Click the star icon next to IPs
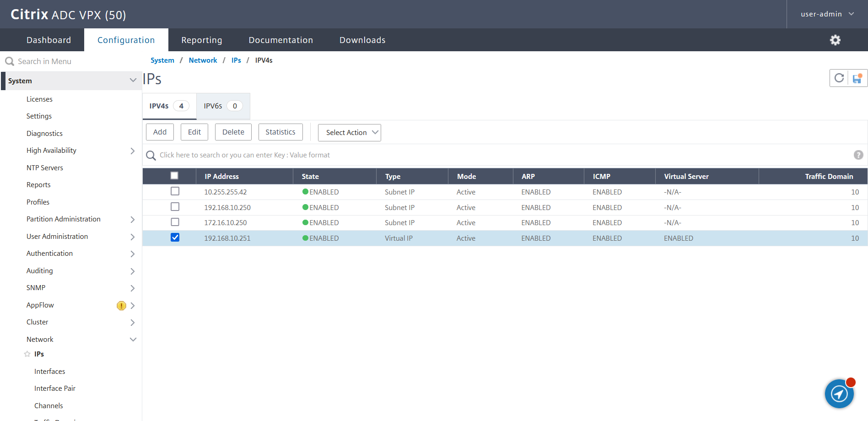Image resolution: width=868 pixels, height=421 pixels. coord(26,354)
